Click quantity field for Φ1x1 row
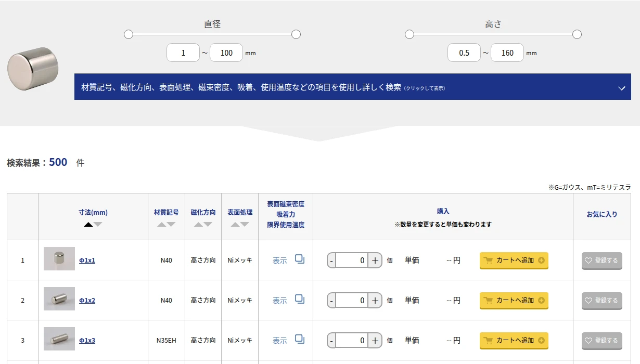The image size is (640, 364). coord(352,261)
